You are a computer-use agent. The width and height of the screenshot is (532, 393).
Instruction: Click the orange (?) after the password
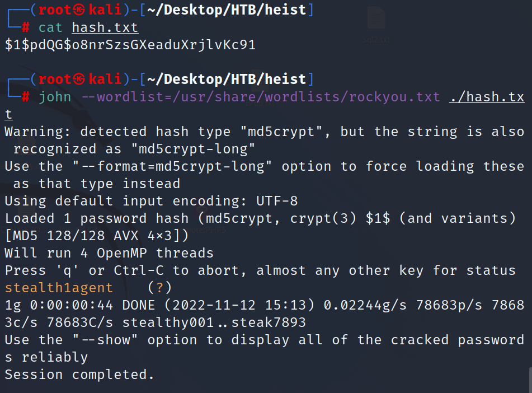click(160, 288)
